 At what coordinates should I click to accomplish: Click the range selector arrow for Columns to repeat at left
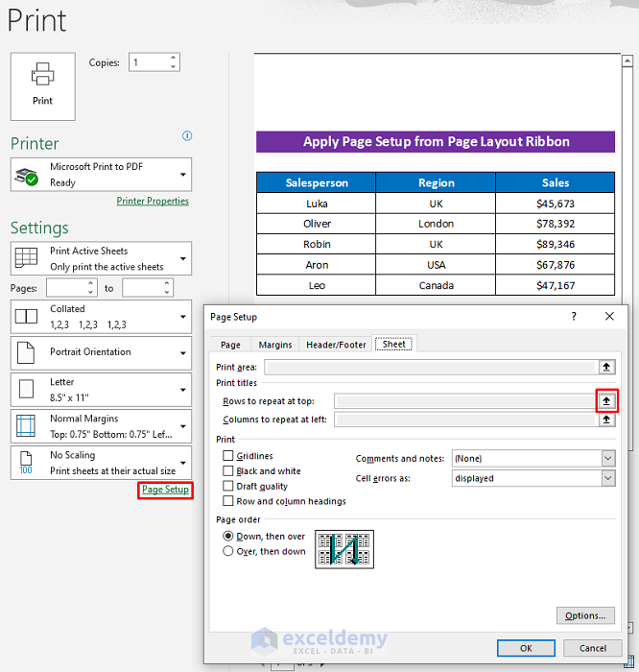606,420
